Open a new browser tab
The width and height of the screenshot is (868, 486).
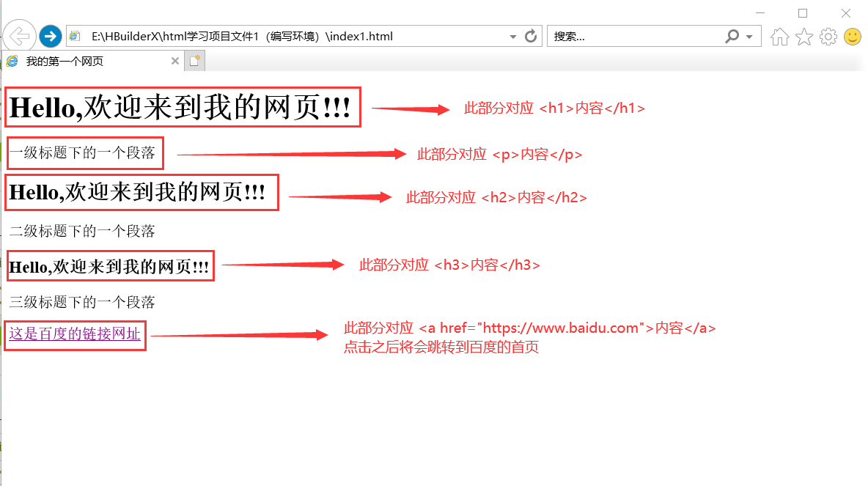[194, 62]
